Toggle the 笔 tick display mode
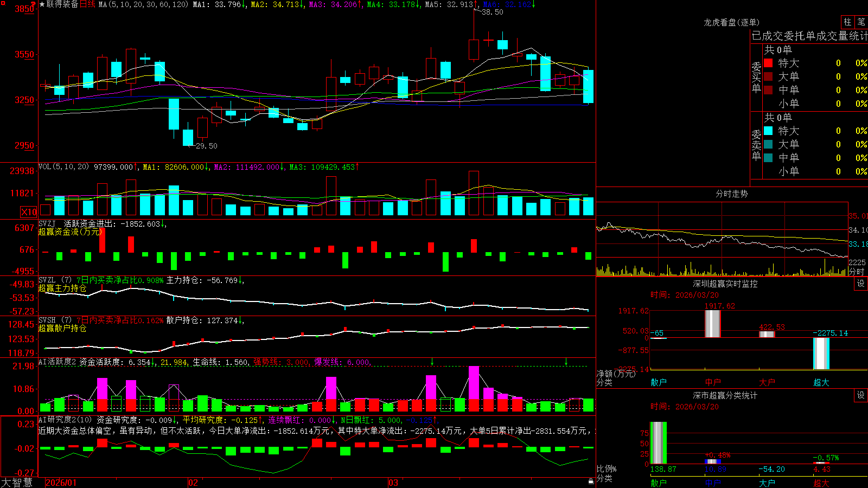The width and height of the screenshot is (868, 488). point(861,22)
